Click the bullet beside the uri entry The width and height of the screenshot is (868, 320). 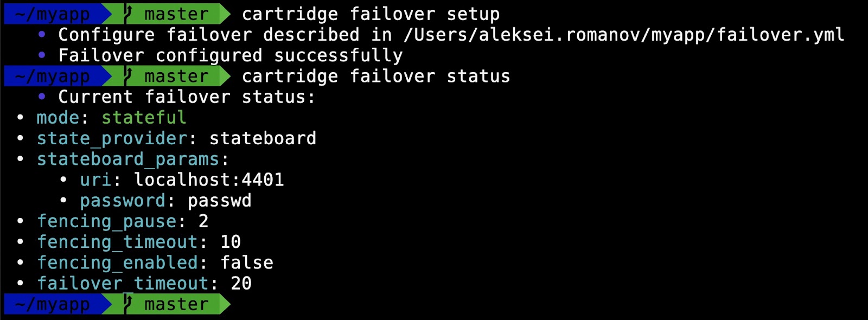click(63, 180)
